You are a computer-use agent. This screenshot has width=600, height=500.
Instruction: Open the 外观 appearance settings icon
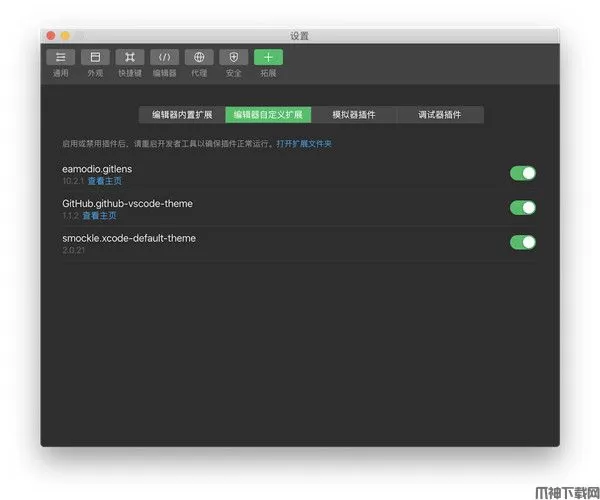point(95,57)
